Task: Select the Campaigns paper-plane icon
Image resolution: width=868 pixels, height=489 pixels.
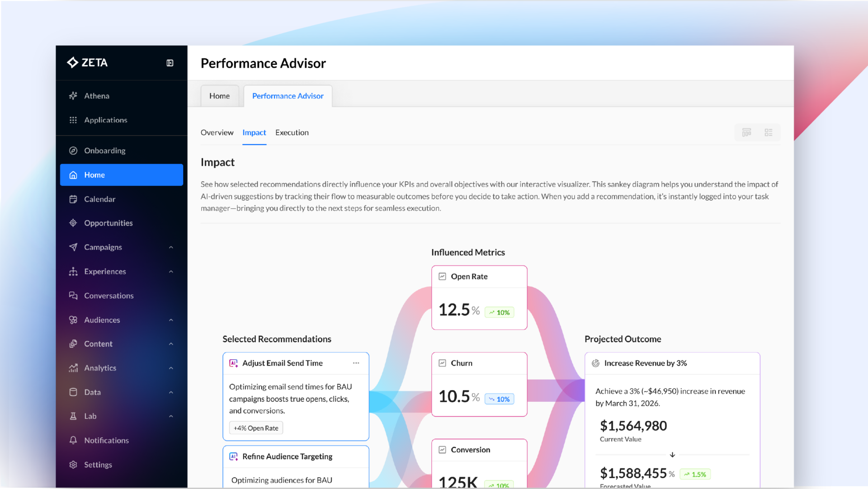Action: coord(73,247)
